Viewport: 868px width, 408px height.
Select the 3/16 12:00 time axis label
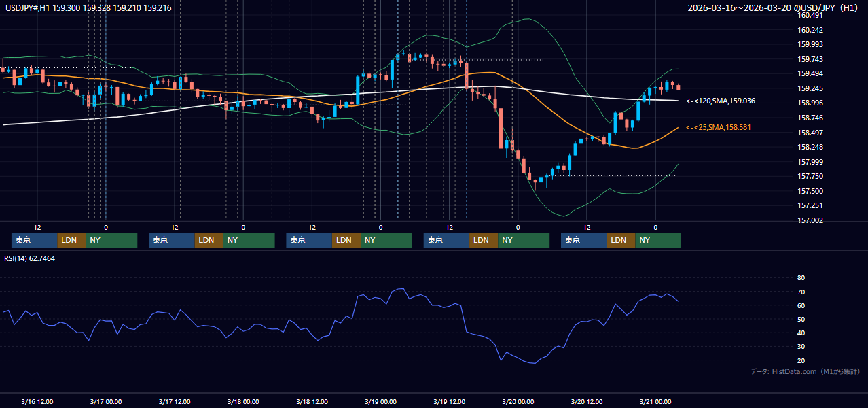(x=37, y=401)
